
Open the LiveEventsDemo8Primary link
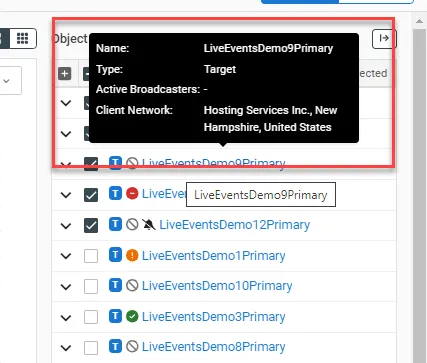pyautogui.click(x=214, y=347)
